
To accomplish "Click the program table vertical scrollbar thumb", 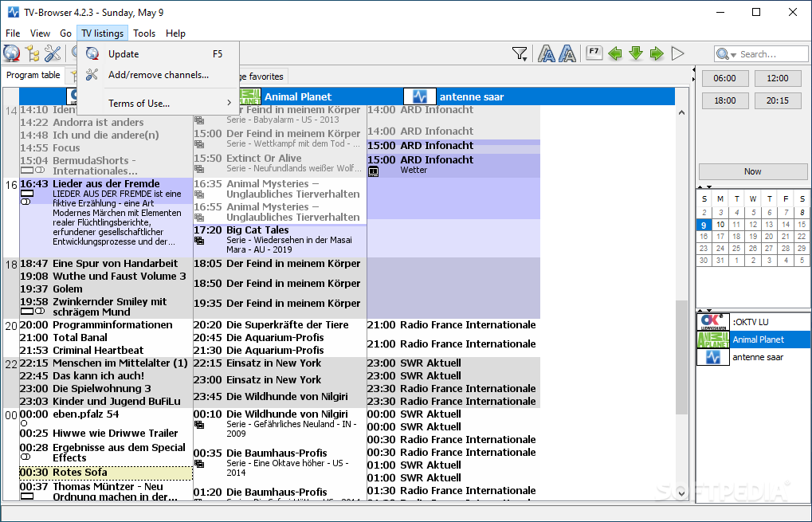I will coord(682,357).
